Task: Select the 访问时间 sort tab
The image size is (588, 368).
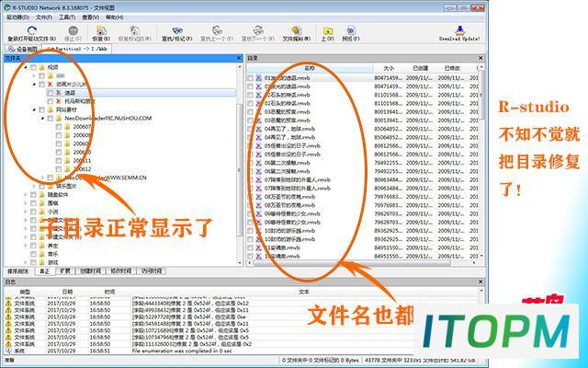Action: pos(152,270)
